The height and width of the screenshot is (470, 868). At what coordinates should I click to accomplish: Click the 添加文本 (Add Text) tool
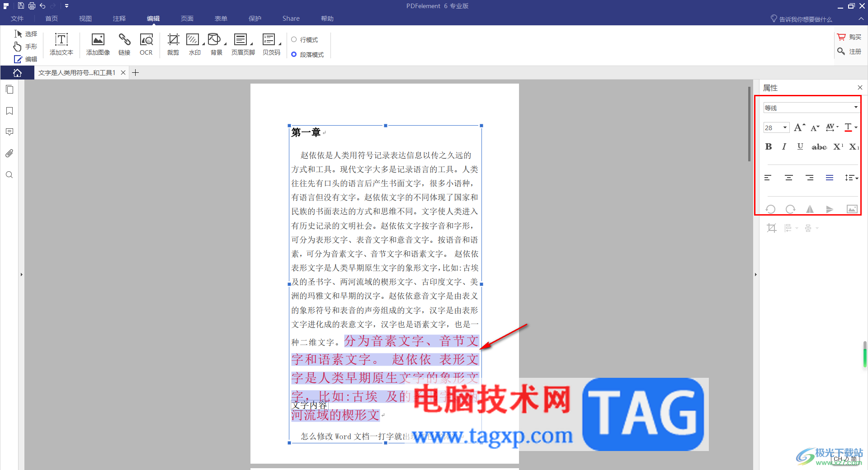pos(61,44)
